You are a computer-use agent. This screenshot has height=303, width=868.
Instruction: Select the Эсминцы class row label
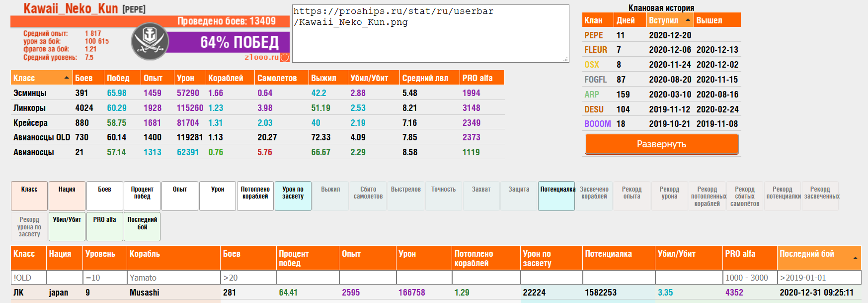click(x=30, y=93)
